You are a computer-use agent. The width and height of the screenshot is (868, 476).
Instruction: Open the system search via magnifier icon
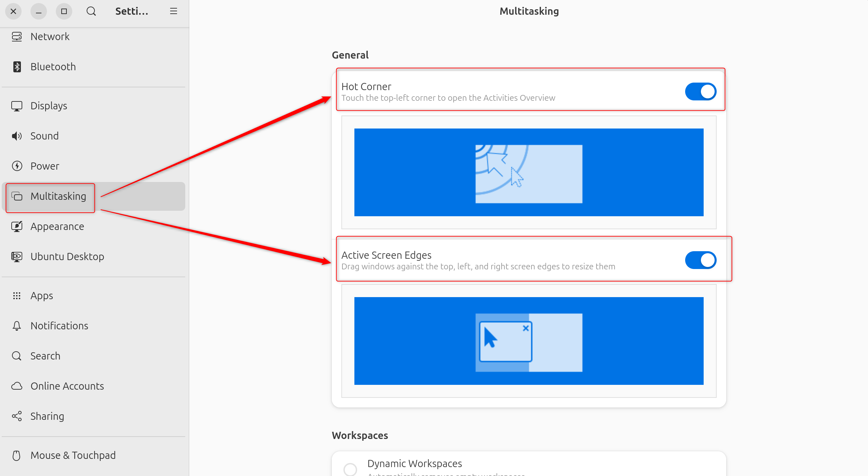[91, 11]
